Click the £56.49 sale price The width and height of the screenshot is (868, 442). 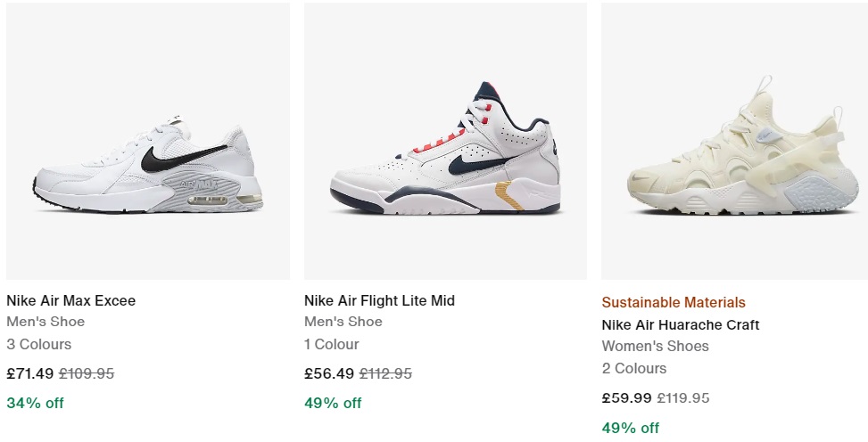(x=328, y=373)
